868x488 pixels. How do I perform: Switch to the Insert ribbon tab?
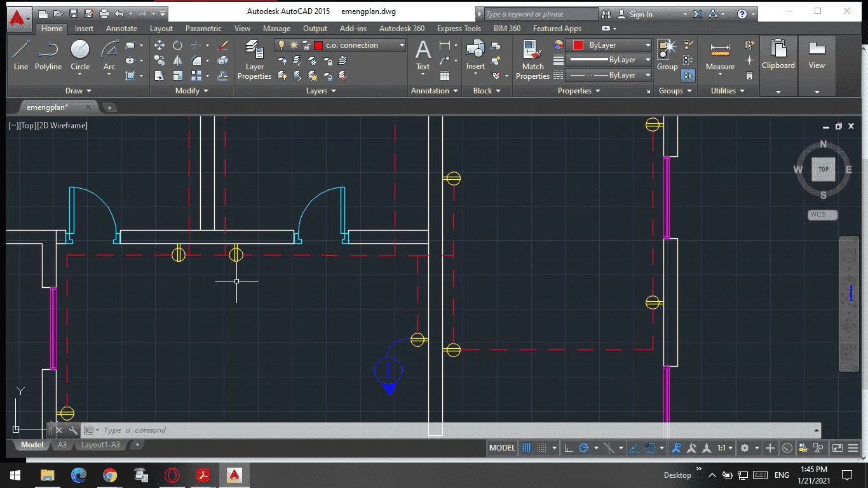point(84,29)
